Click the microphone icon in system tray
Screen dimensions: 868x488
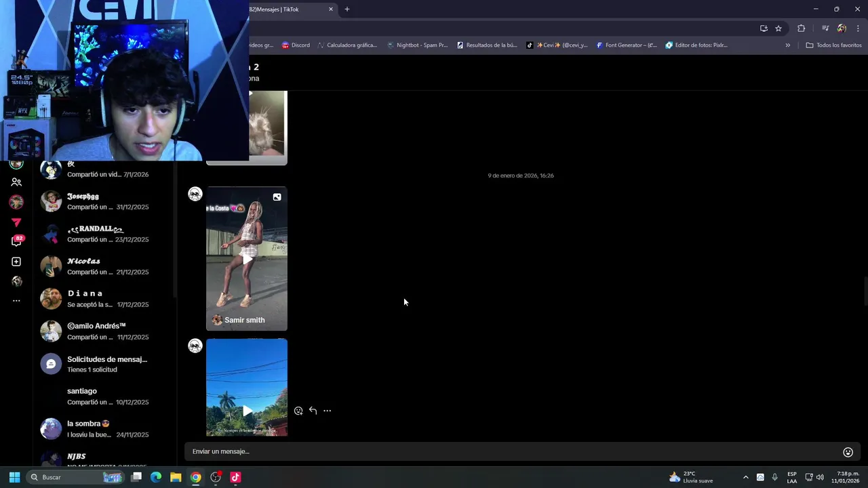pos(774,477)
